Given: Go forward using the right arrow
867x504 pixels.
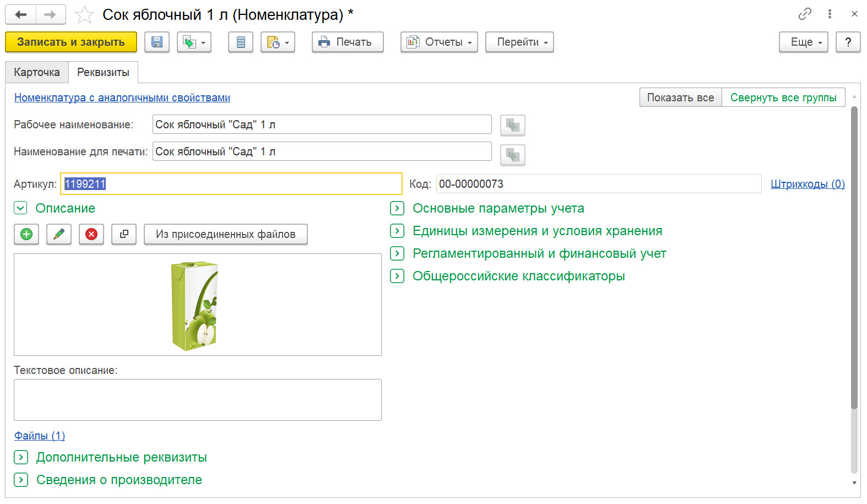Looking at the screenshot, I should 51,14.
